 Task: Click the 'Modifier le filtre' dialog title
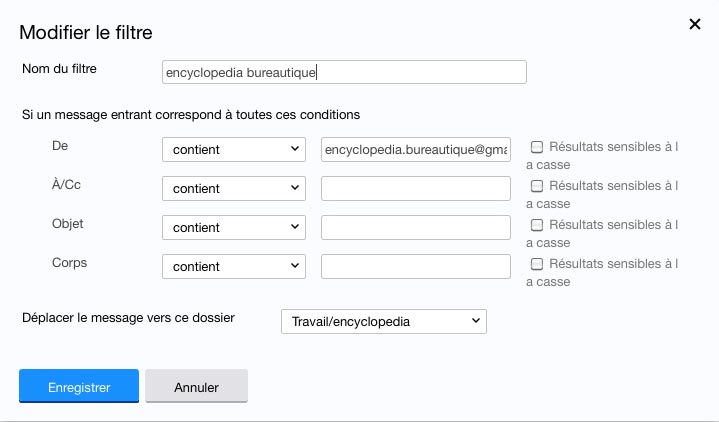click(86, 33)
